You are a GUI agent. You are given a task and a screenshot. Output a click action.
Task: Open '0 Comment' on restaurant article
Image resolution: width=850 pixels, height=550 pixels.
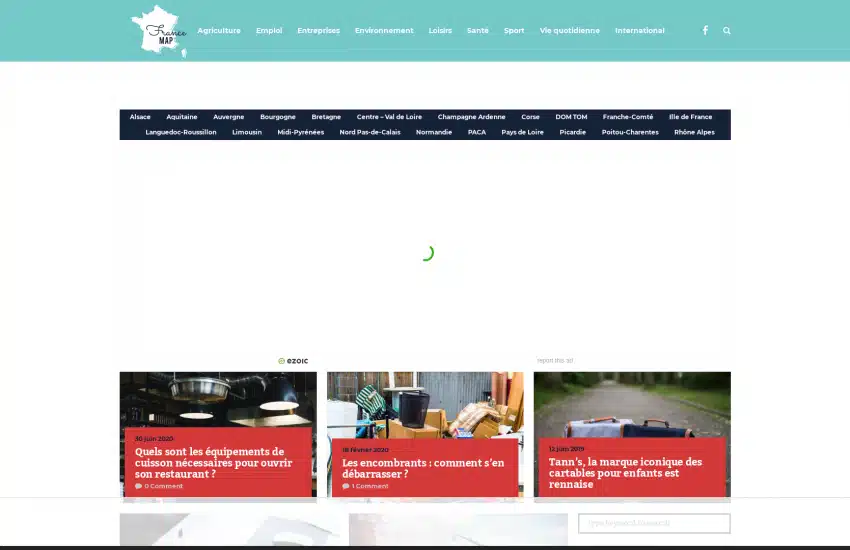(159, 486)
